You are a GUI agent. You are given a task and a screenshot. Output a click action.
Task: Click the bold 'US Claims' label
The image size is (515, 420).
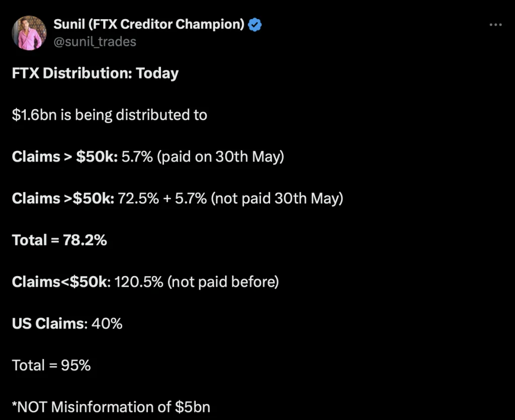(x=48, y=323)
